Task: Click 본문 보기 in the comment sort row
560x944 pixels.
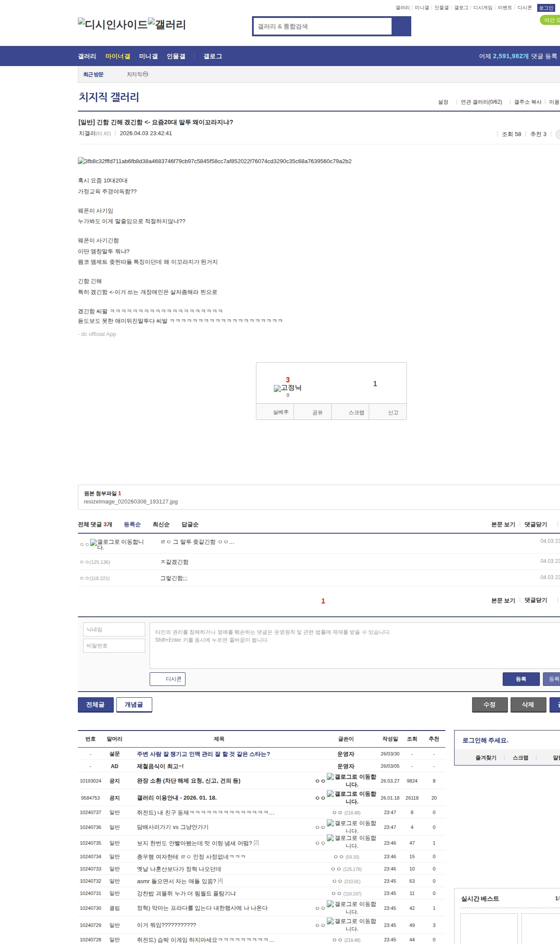Action: [x=503, y=524]
